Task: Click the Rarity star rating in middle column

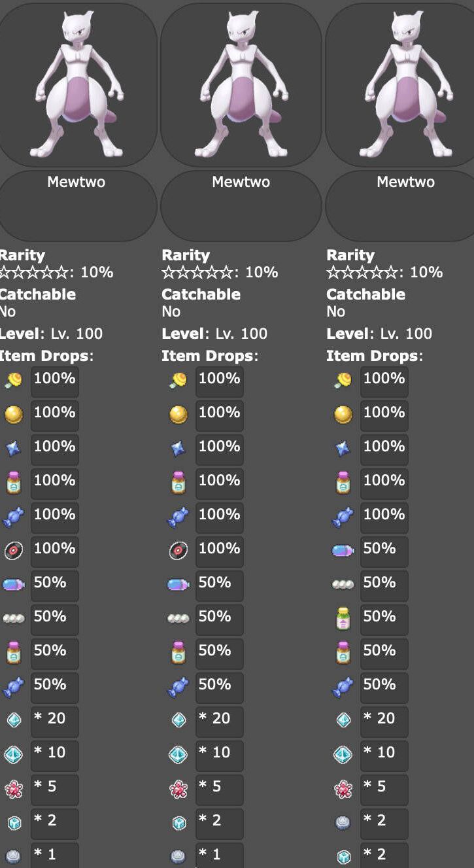Action: tap(197, 272)
